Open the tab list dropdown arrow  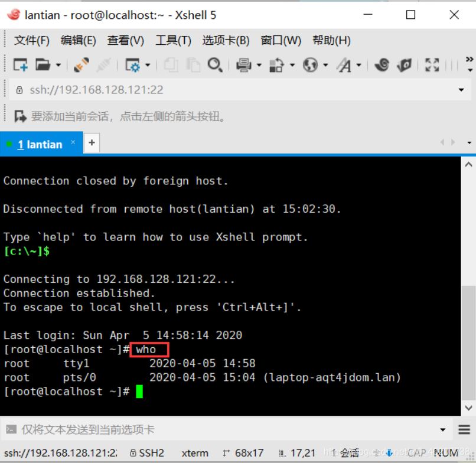[470, 143]
